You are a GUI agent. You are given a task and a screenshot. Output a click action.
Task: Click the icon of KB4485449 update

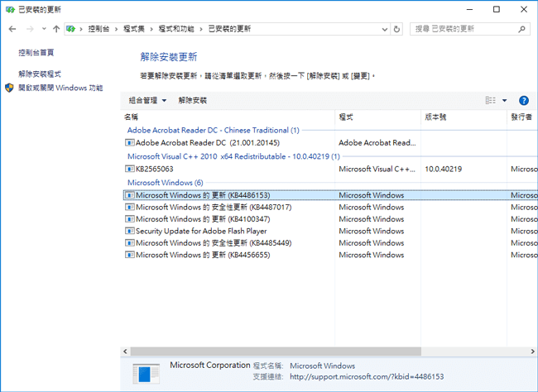[130, 243]
